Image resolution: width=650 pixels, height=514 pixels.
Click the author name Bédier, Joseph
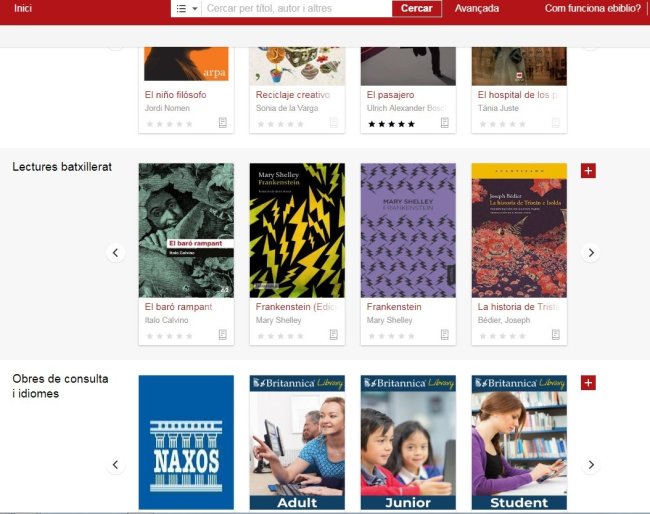pyautogui.click(x=504, y=320)
